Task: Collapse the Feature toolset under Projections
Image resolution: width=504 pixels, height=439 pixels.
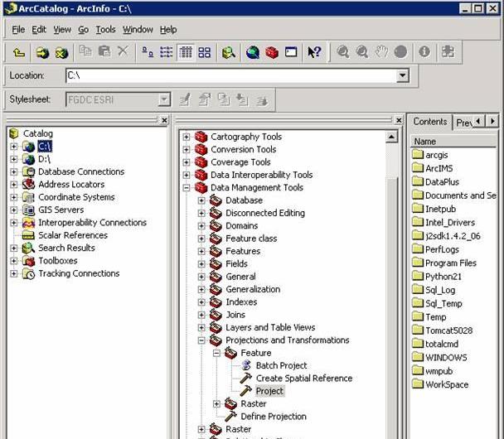Action: [216, 353]
